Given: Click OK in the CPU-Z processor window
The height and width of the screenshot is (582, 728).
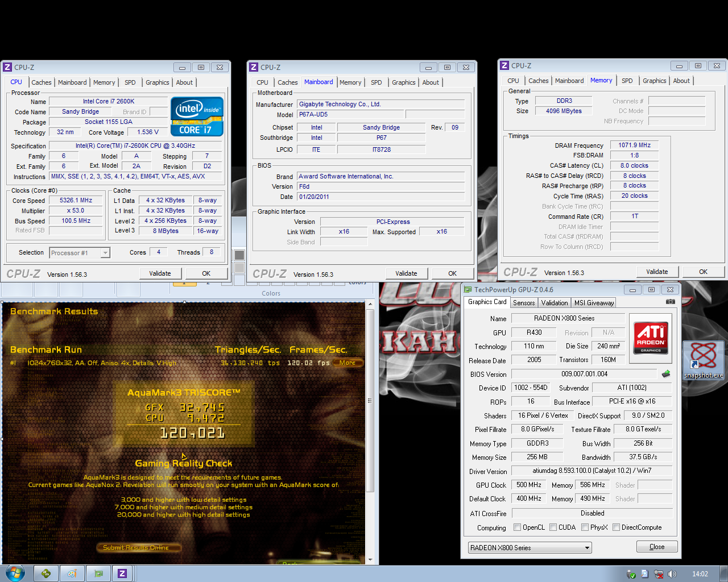Looking at the screenshot, I should [206, 273].
